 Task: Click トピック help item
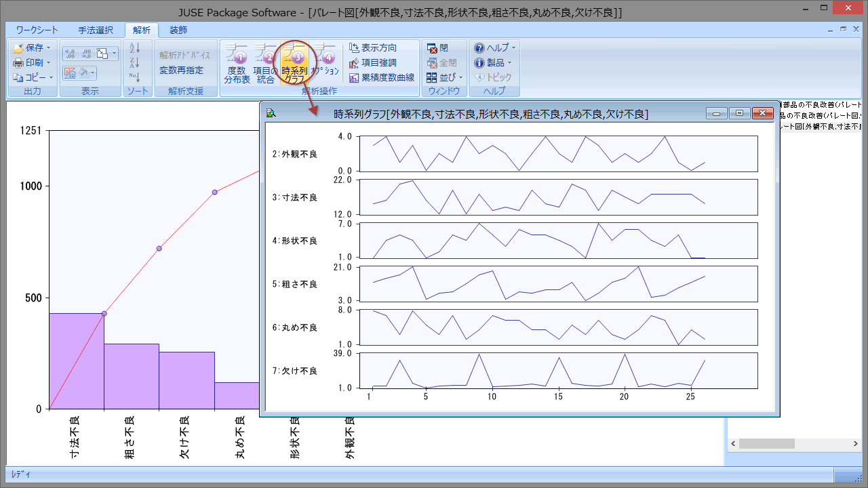(493, 78)
